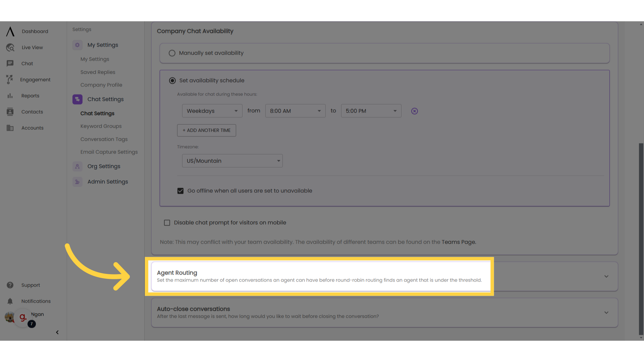
Task: Enable Disable chat prompt for mobile visitors
Action: point(167,222)
